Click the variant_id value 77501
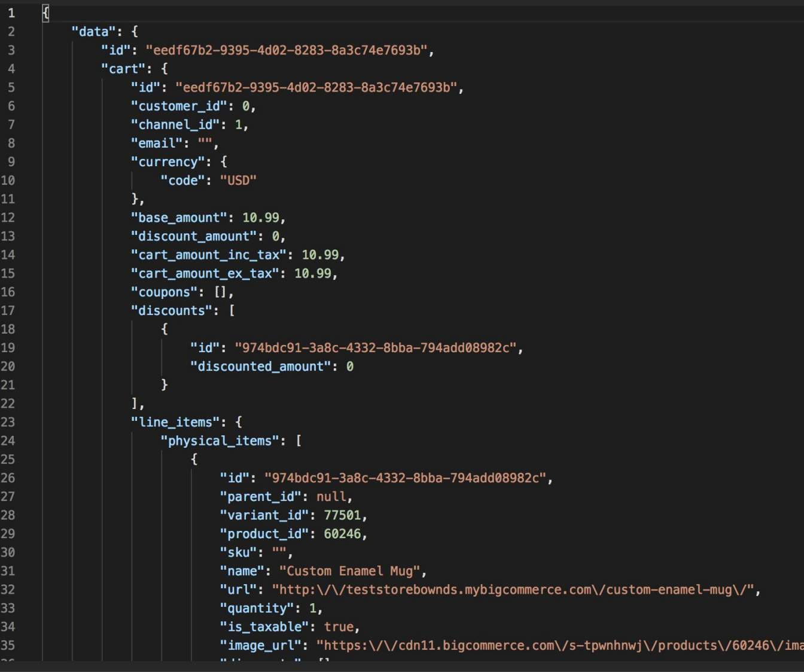 pos(342,515)
